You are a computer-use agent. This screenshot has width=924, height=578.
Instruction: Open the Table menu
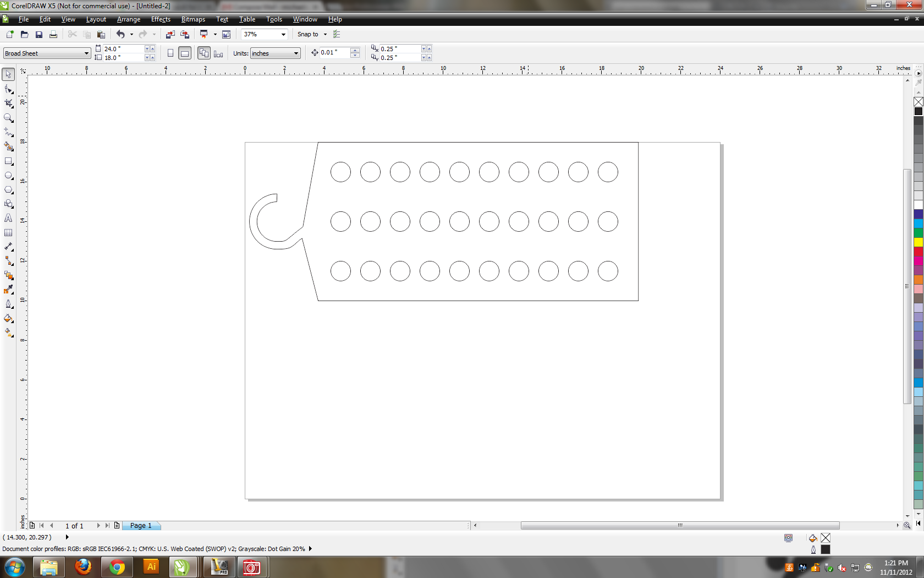pyautogui.click(x=247, y=19)
